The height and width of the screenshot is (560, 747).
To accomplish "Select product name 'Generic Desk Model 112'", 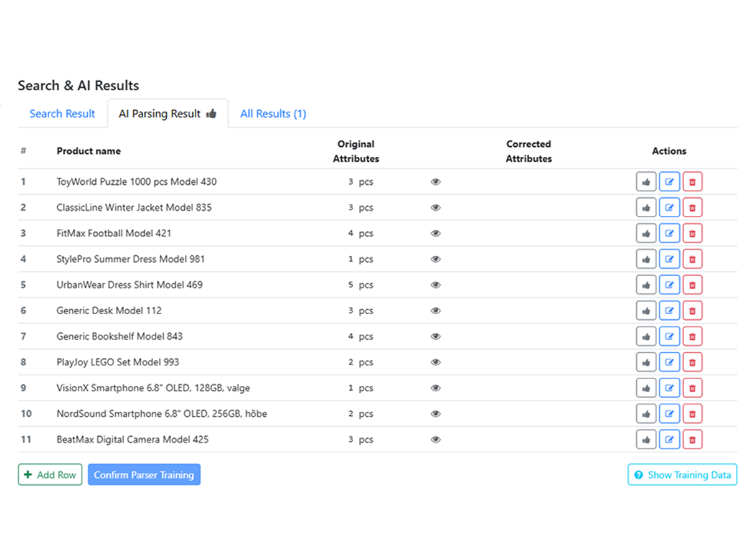I will click(x=109, y=310).
